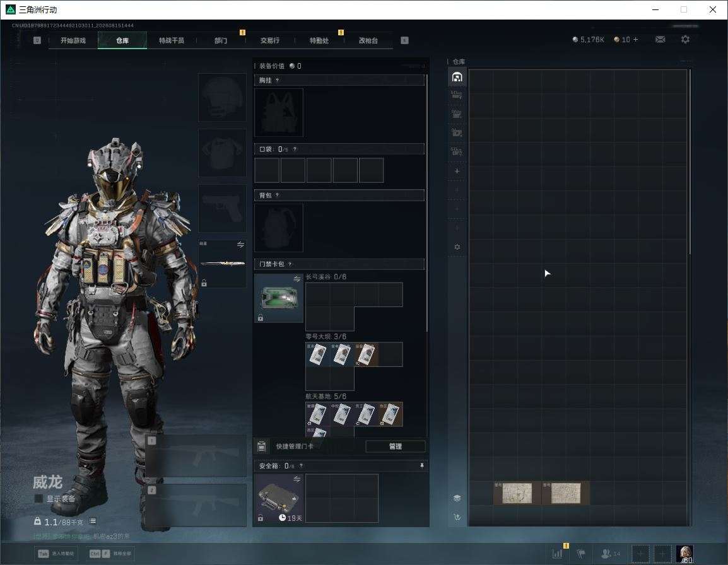This screenshot has width=728, height=565.
Task: Open warehouse sidebar gear settings
Action: click(x=457, y=247)
